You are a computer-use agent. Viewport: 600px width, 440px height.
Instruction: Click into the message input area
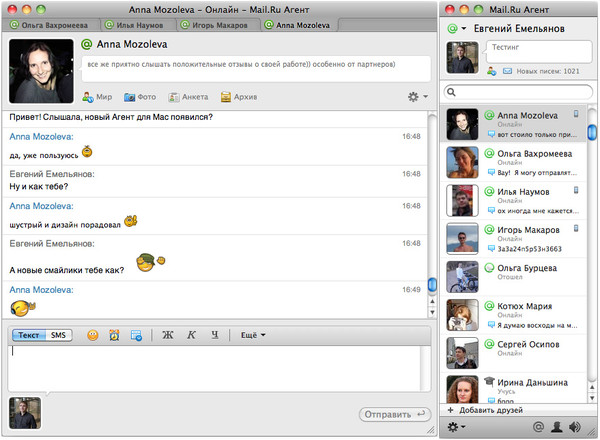coord(214,368)
